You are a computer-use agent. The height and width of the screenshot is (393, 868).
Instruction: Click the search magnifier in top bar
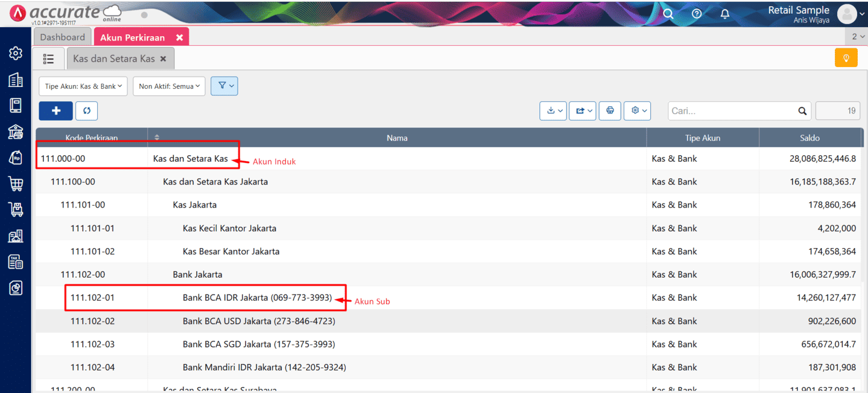coord(668,13)
